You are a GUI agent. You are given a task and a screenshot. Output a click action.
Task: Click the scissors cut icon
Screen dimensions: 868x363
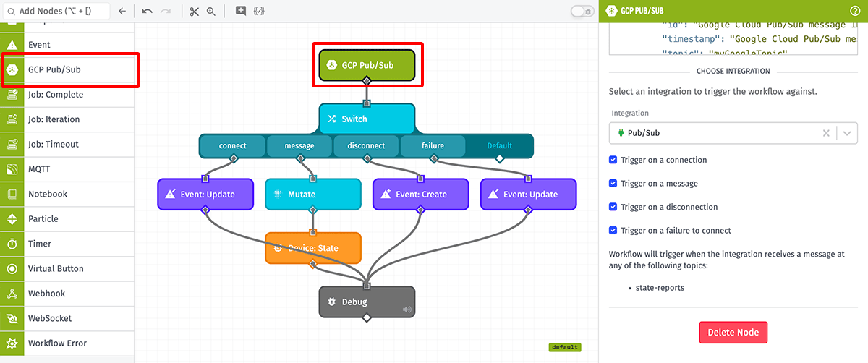tap(194, 11)
